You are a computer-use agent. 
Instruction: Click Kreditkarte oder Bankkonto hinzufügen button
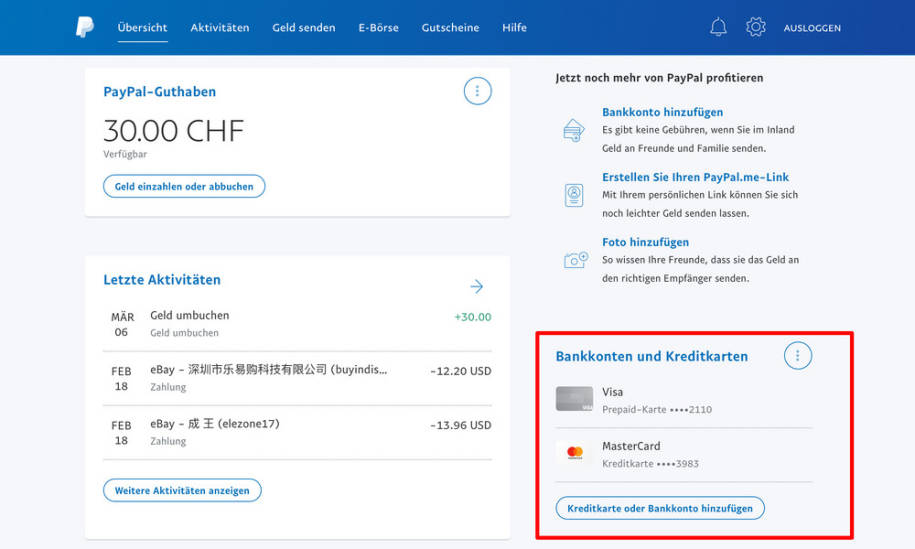[660, 508]
